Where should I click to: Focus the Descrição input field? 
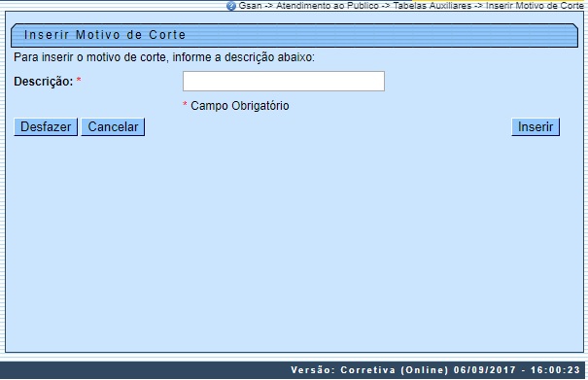point(284,81)
